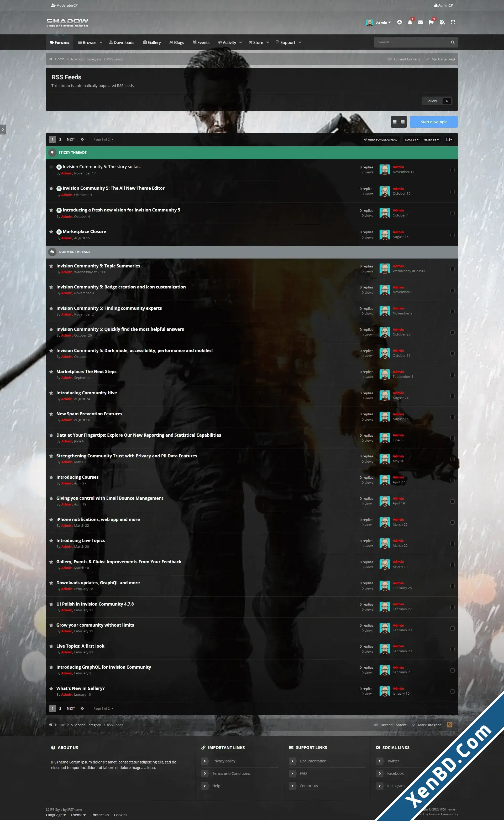Tick checkbox for Finding community experts topic

452,312
